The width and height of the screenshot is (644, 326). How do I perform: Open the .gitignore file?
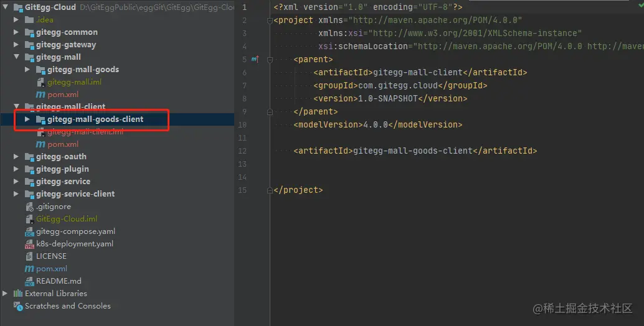coord(54,207)
